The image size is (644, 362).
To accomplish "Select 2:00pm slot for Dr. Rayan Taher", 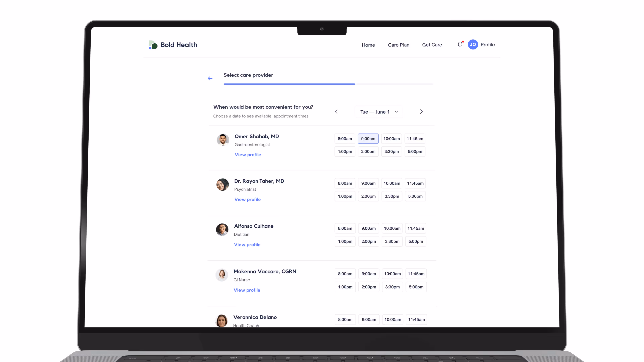I will pyautogui.click(x=368, y=196).
